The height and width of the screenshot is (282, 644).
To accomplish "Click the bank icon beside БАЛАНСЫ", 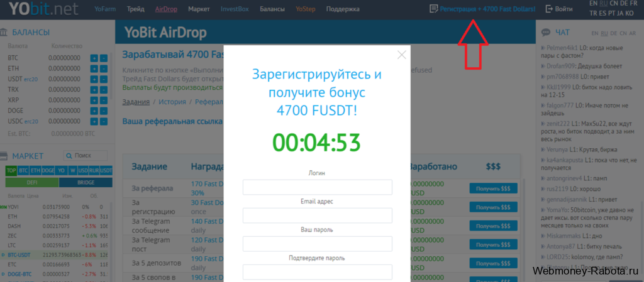I will click(4, 32).
